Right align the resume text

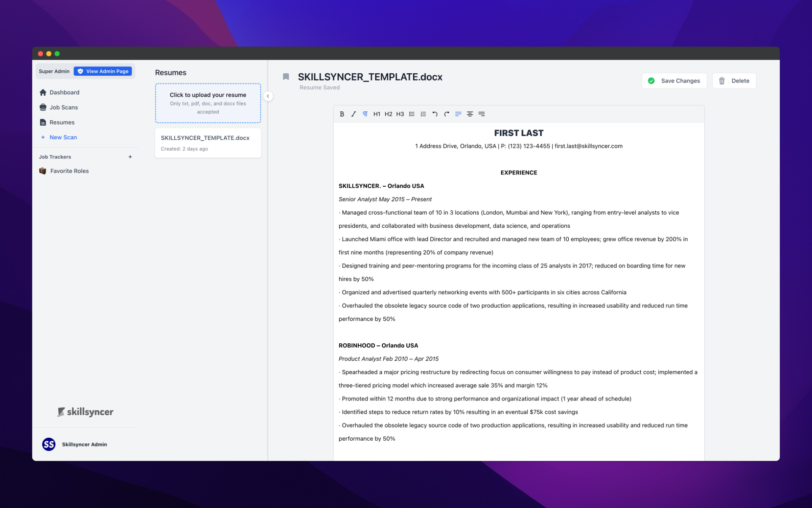(x=481, y=114)
